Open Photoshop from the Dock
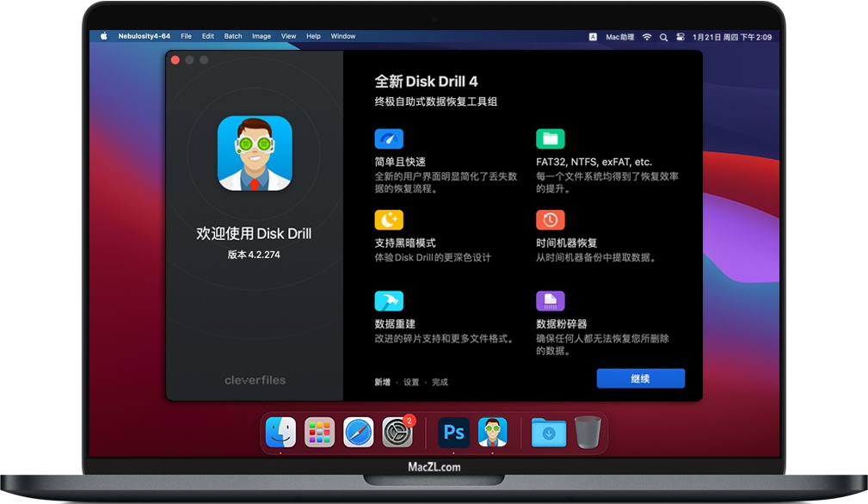The height and width of the screenshot is (504, 868). point(454,432)
